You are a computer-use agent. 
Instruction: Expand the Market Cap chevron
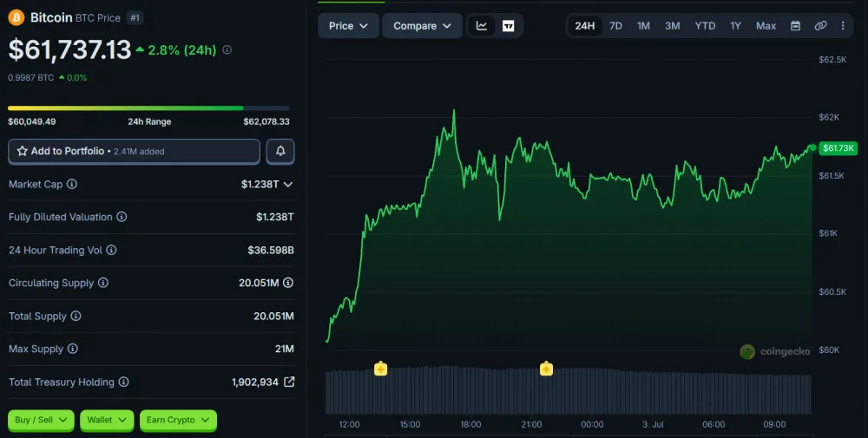coord(288,185)
